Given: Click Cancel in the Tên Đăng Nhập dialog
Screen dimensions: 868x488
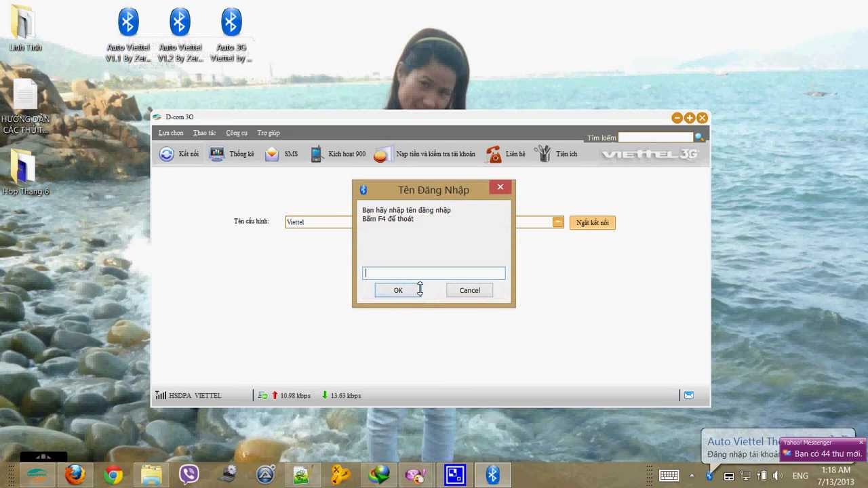Looking at the screenshot, I should pyautogui.click(x=469, y=290).
